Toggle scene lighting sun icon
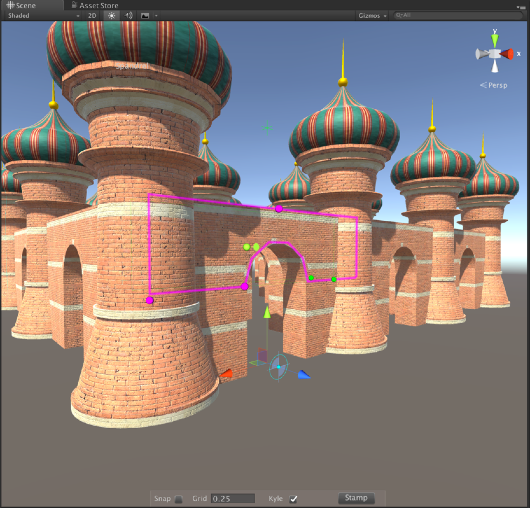 click(112, 16)
